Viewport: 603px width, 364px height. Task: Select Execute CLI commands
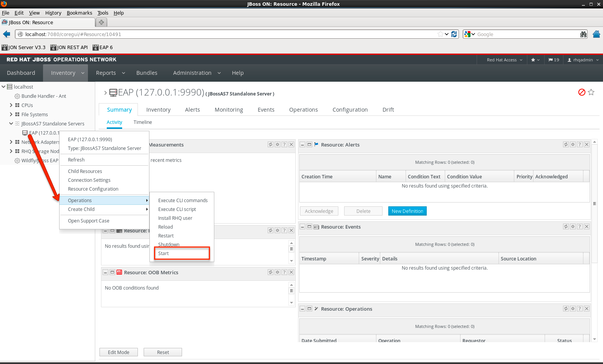[x=182, y=200]
